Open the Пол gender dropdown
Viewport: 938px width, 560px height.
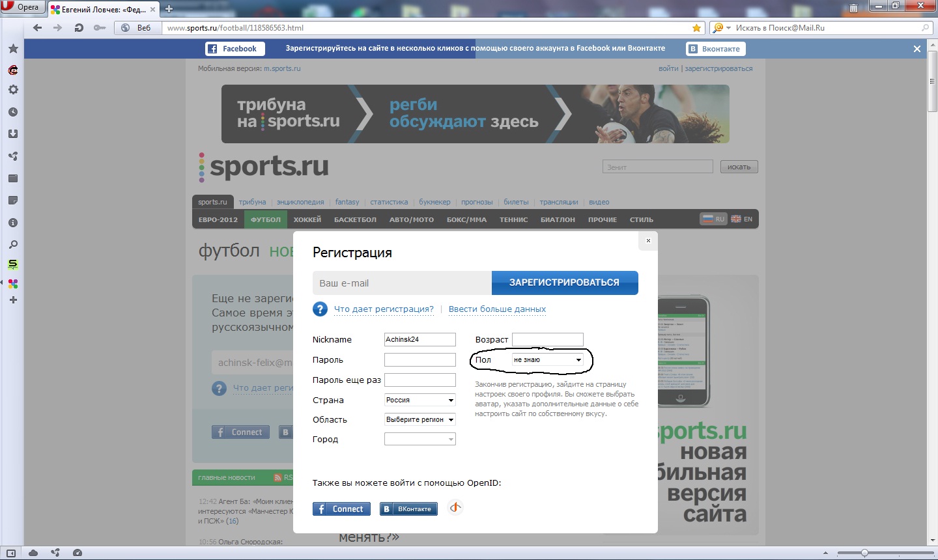[547, 360]
